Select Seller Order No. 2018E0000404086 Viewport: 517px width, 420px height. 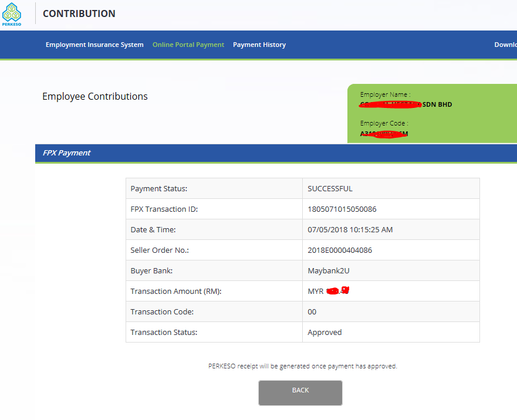tap(340, 250)
